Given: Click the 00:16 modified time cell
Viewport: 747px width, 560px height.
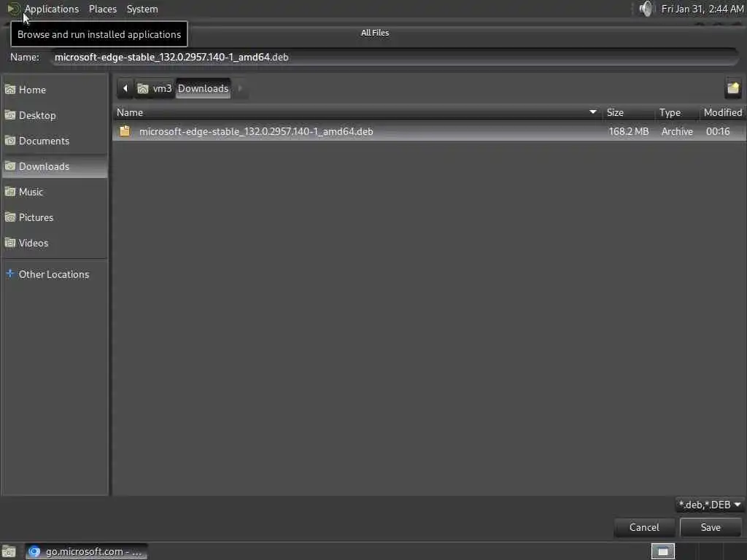Looking at the screenshot, I should pos(718,131).
